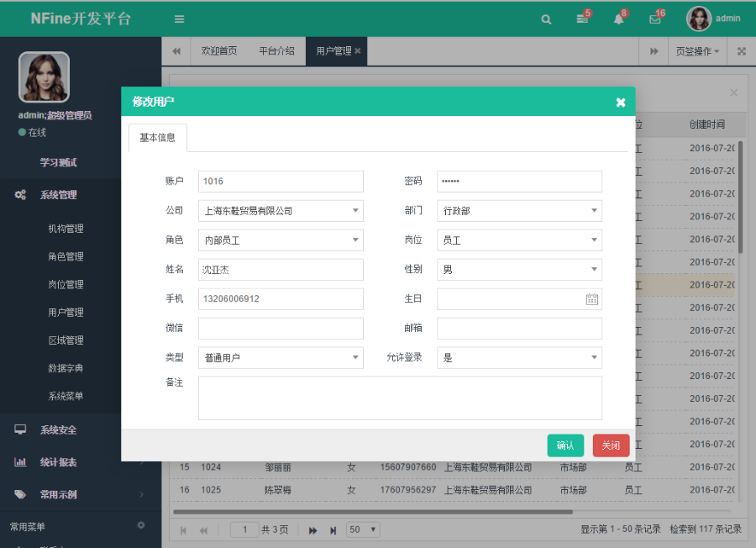Open the message envelope icon with 16 unread
The height and width of the screenshot is (548, 756).
pyautogui.click(x=655, y=18)
